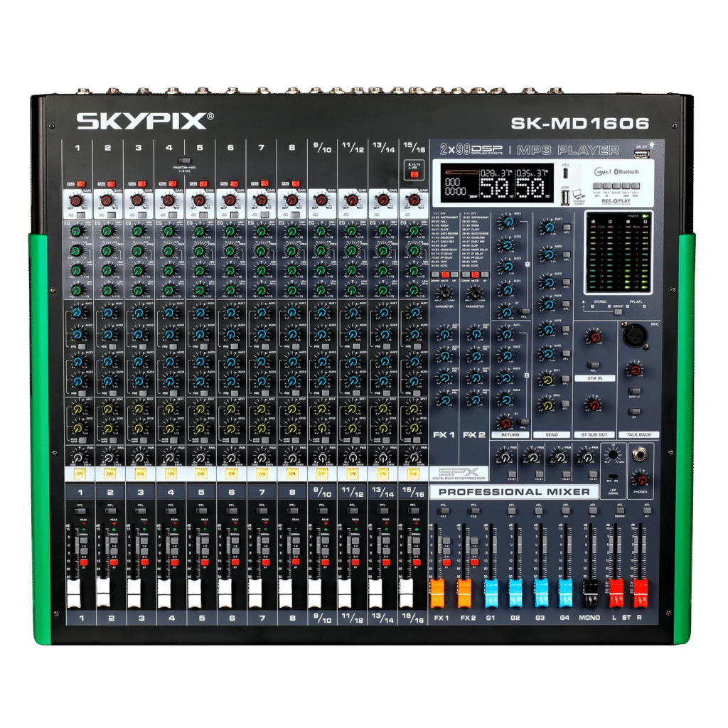Toggle channel 1 yellow ON button

coord(80,473)
